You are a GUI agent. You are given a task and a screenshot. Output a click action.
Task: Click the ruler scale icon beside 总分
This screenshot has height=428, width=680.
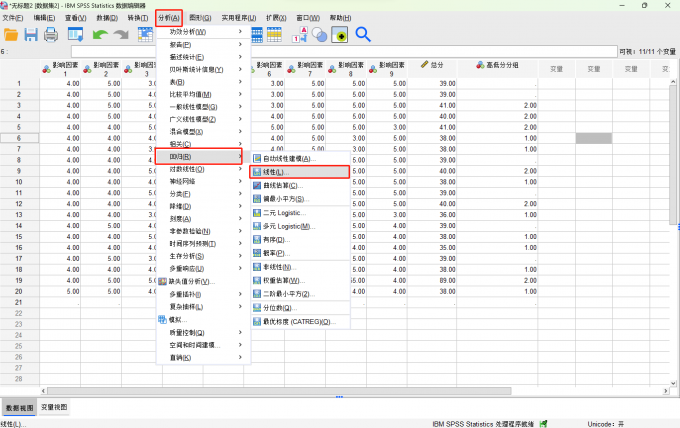click(x=424, y=65)
